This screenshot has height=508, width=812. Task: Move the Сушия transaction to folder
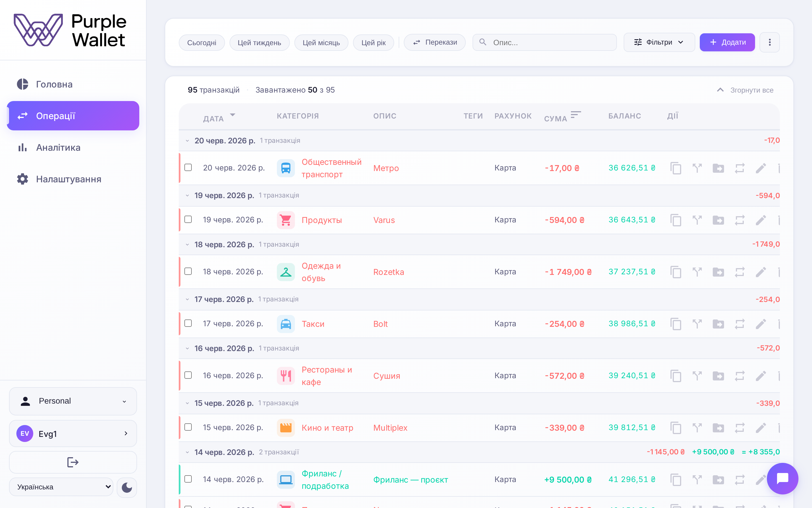[x=718, y=376]
